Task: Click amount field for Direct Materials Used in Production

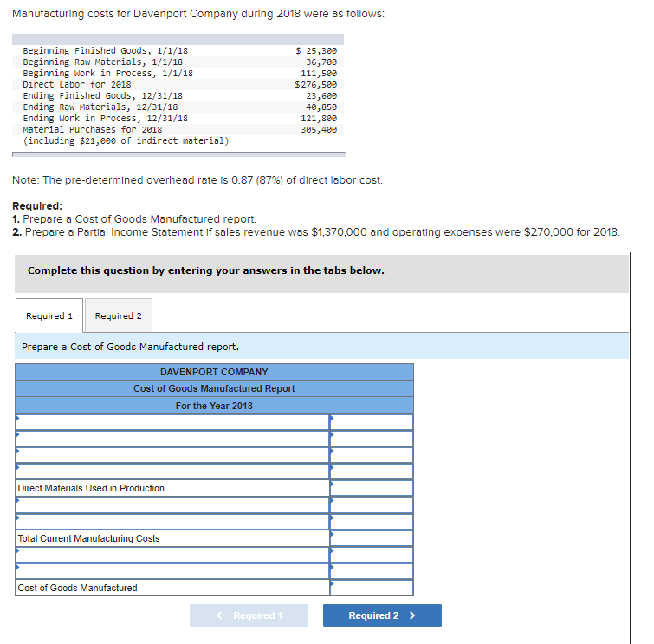Action: [372, 488]
